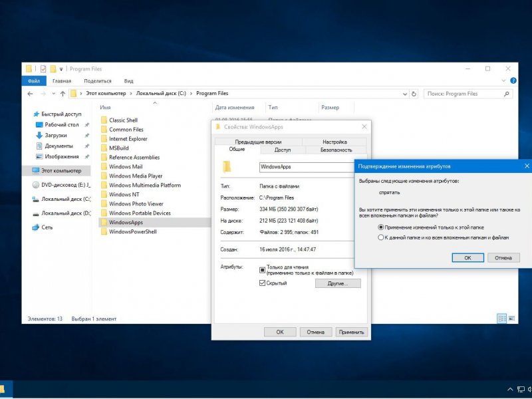Click the Reference Assemblies folder icon

coord(104,158)
